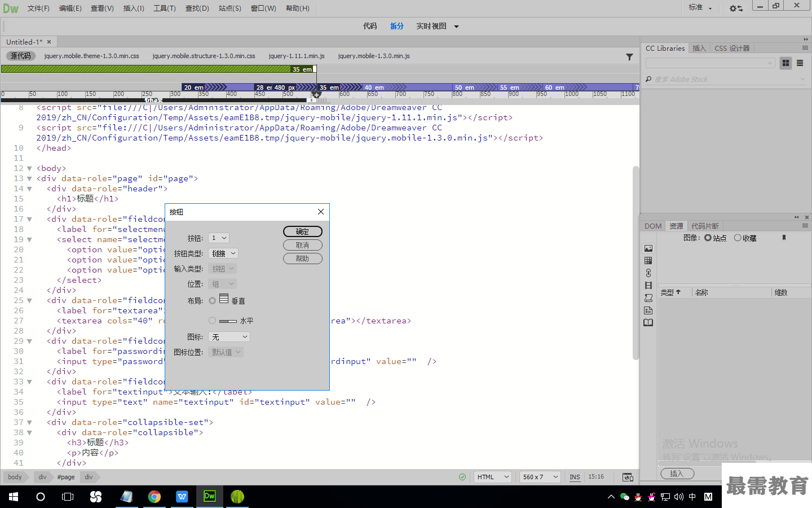812x508 pixels.
Task: Switch CC Libraries to list view
Action: point(800,63)
